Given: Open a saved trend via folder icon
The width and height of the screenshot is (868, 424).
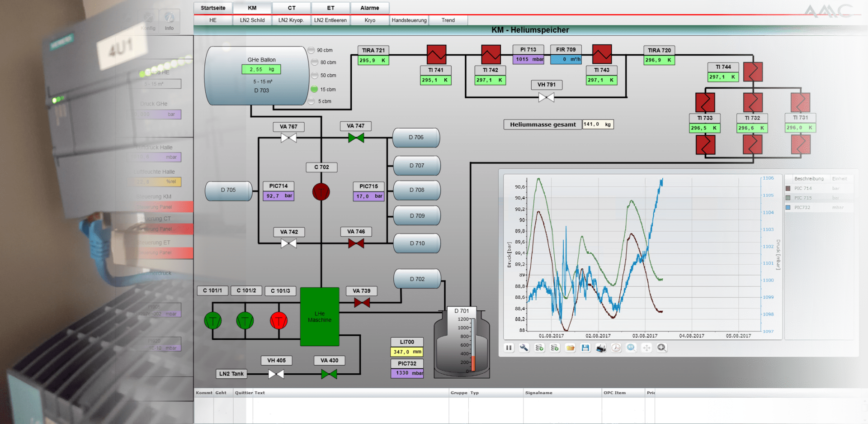Looking at the screenshot, I should pyautogui.click(x=570, y=348).
